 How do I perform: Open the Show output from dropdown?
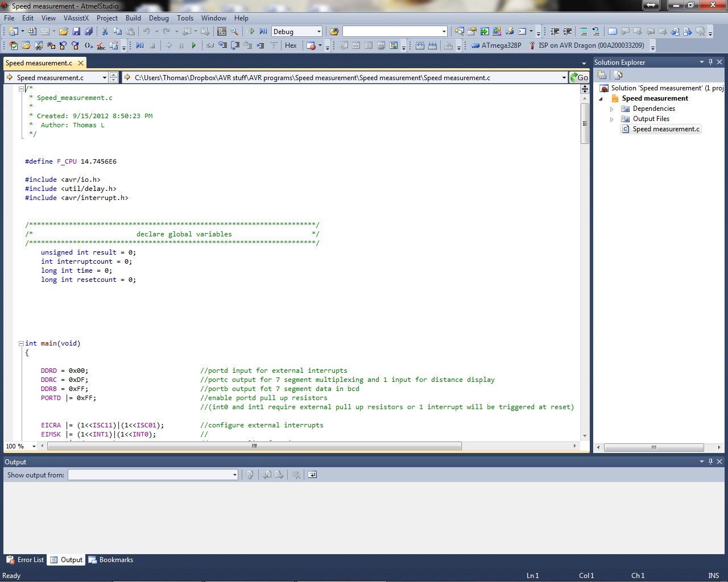[234, 475]
